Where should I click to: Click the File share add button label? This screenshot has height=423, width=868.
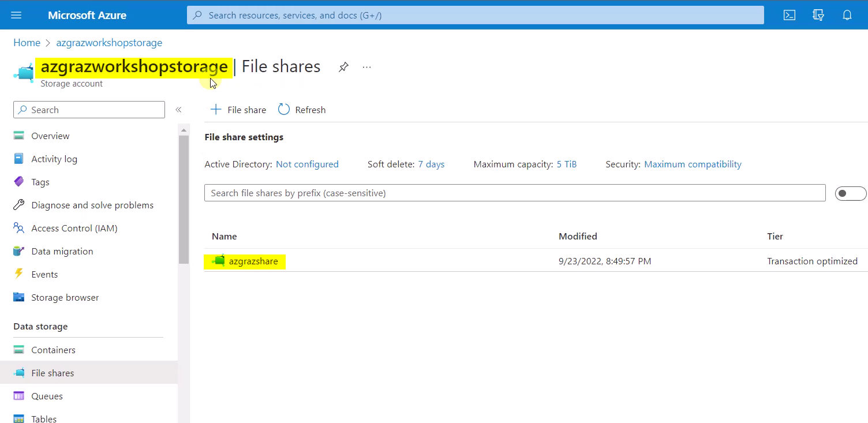tap(247, 110)
